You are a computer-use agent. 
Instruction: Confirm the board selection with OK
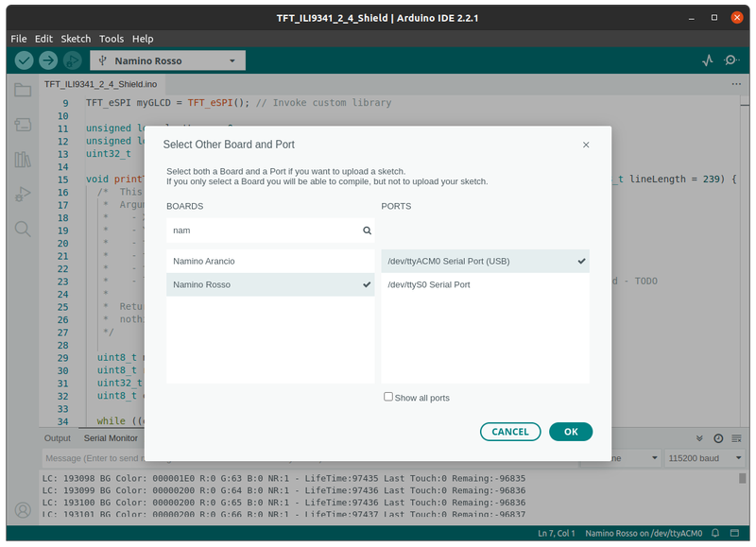tap(571, 431)
